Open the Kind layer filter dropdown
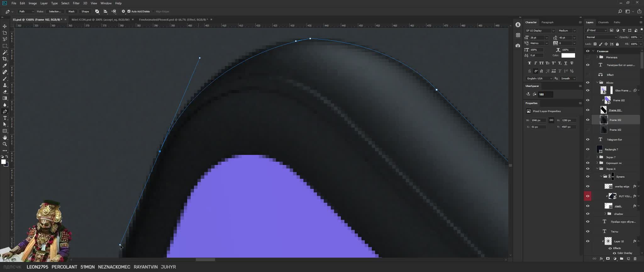The image size is (644, 272). click(x=596, y=30)
